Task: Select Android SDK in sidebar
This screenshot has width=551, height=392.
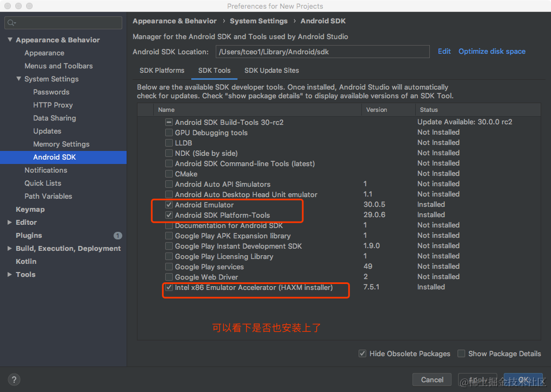Action: click(x=63, y=157)
